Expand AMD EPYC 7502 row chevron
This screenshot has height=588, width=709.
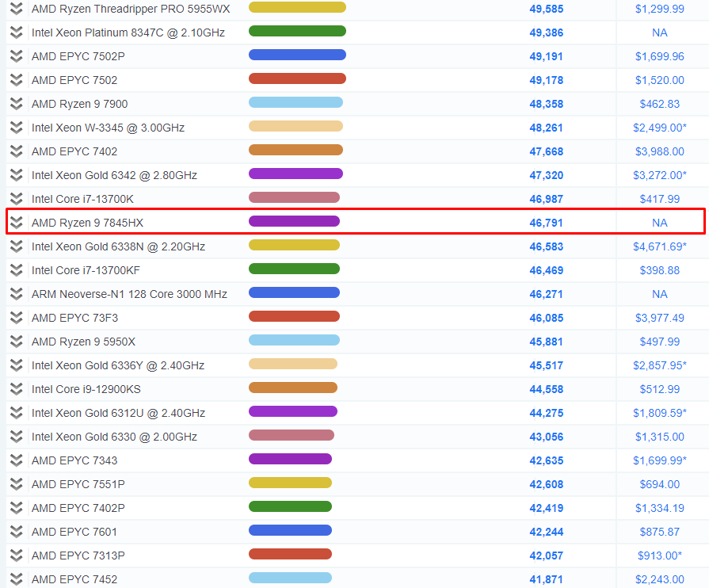[17, 80]
